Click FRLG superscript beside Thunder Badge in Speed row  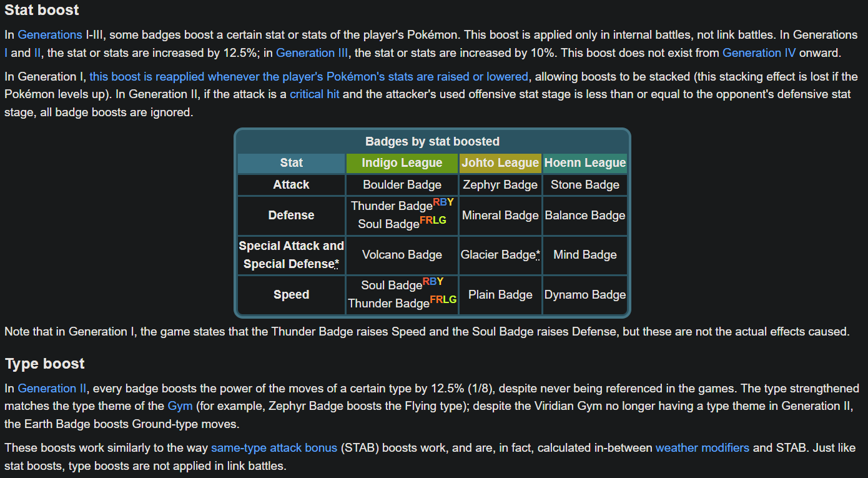(x=443, y=299)
